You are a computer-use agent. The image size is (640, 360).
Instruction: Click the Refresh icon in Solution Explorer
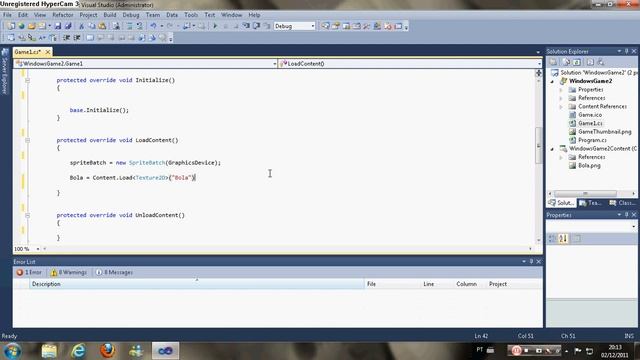point(577,62)
